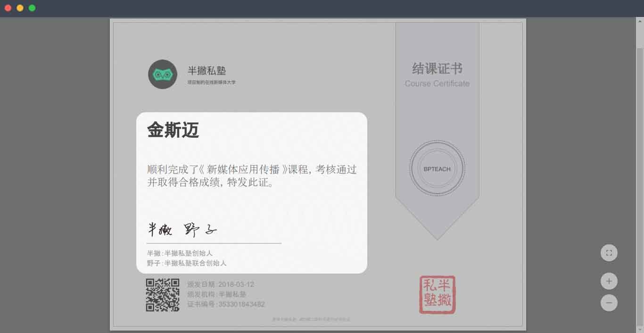This screenshot has width=644, height=333.
Task: Click the handwritten 野子 signature
Action: click(x=200, y=230)
